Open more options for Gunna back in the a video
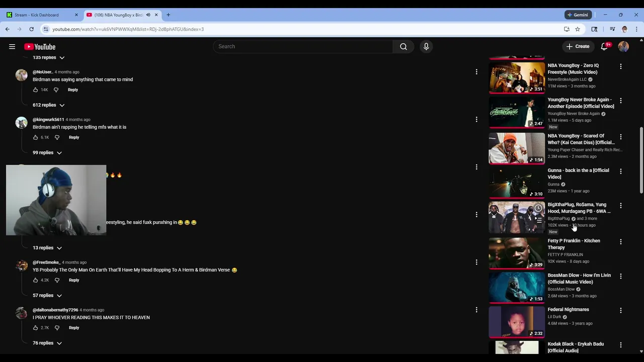Screen dimensions: 644x362 pyautogui.click(x=621, y=171)
